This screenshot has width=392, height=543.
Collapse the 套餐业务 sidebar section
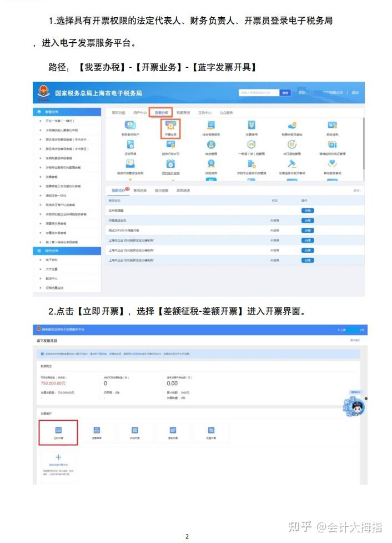[x=67, y=112]
